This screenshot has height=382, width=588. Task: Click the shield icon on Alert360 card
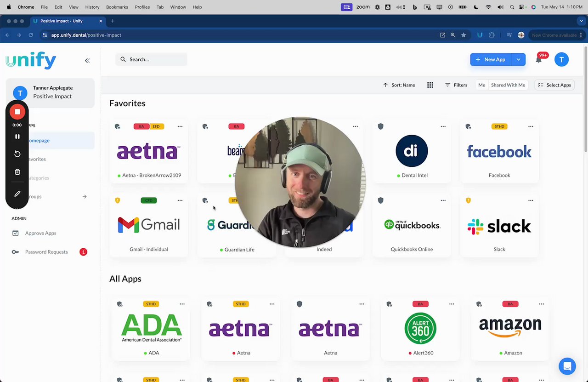389,304
